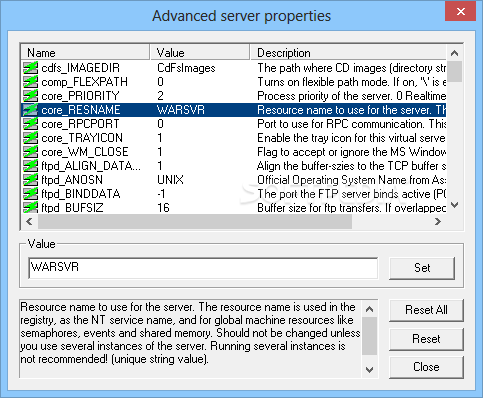Click description 'The path where CD images'
Viewport: 483px width, 398px height.
[351, 68]
